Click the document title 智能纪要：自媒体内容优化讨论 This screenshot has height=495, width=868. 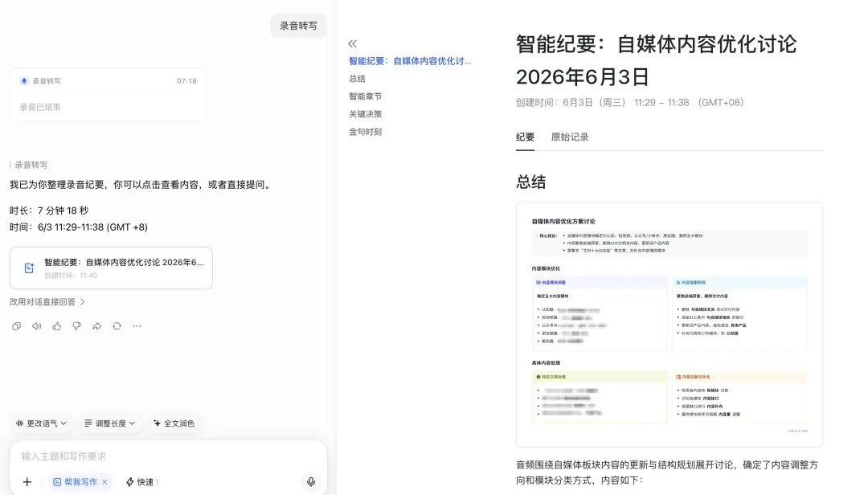(656, 59)
